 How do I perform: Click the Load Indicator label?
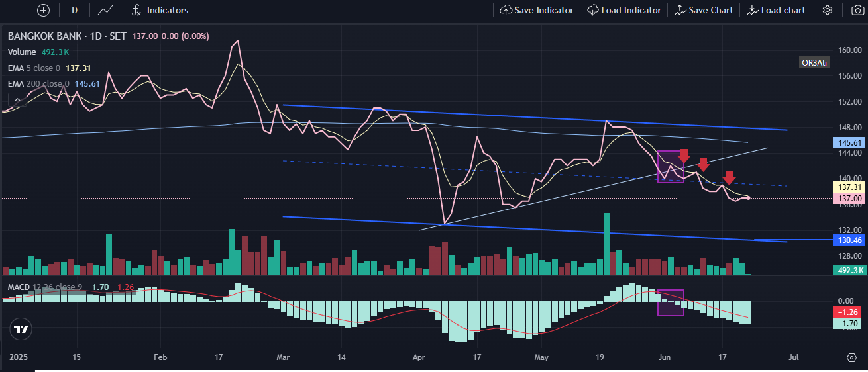coord(631,10)
